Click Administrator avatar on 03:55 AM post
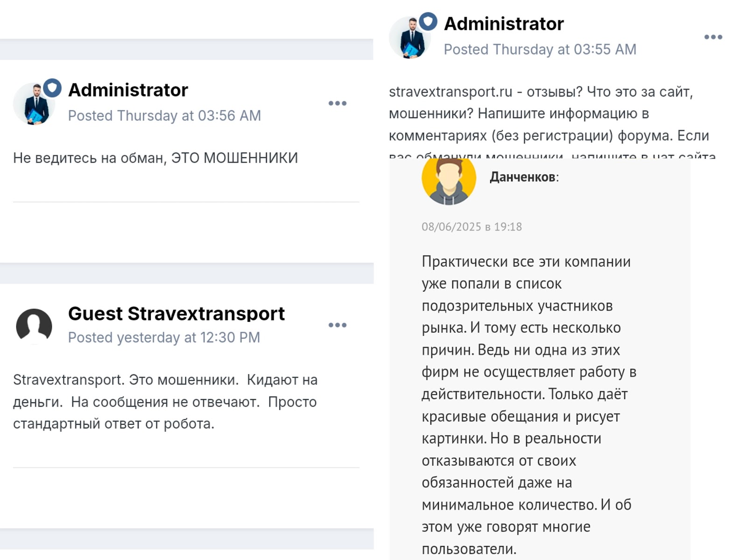 [x=409, y=38]
